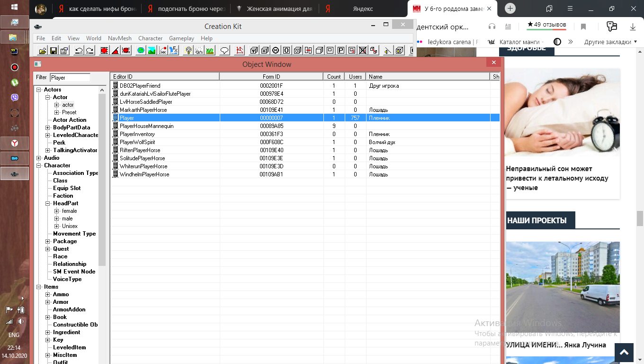Click the circled M toolbar icon
Image resolution: width=644 pixels, height=364 pixels.
(x=276, y=50)
